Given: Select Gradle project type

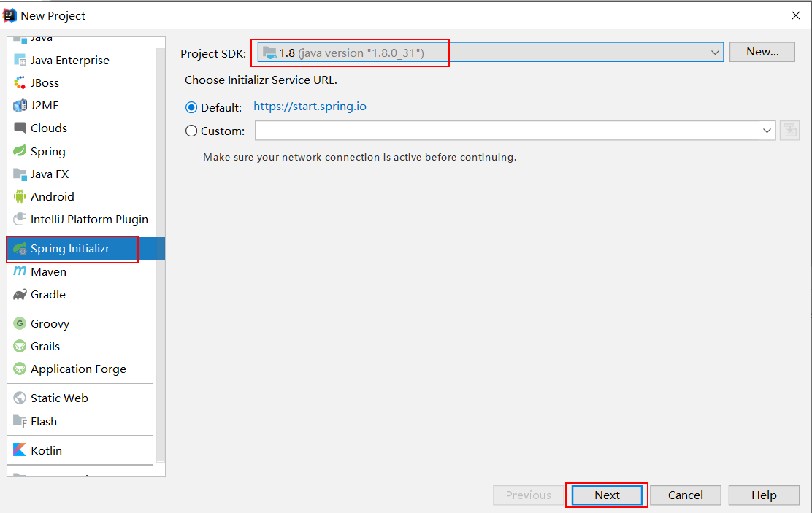Looking at the screenshot, I should point(48,295).
